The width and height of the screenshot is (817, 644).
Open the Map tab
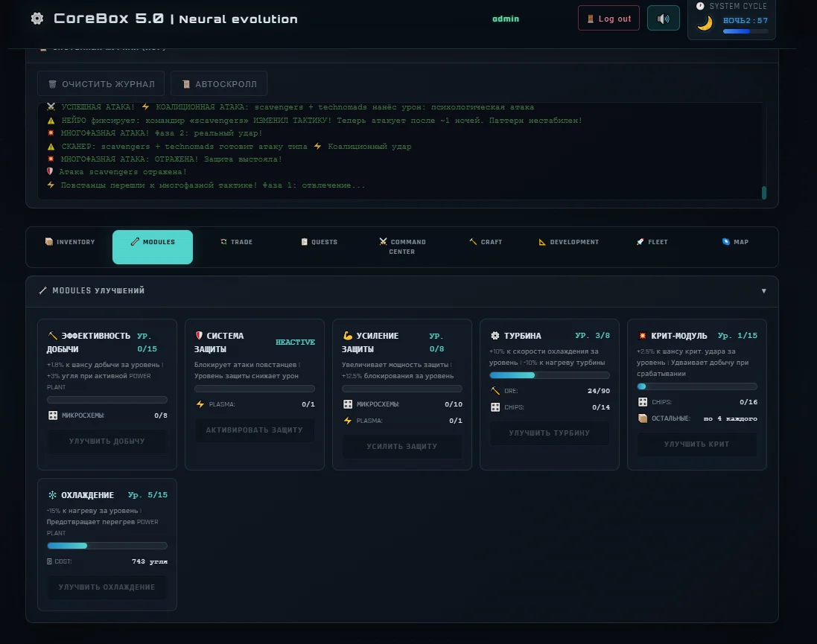coord(735,242)
